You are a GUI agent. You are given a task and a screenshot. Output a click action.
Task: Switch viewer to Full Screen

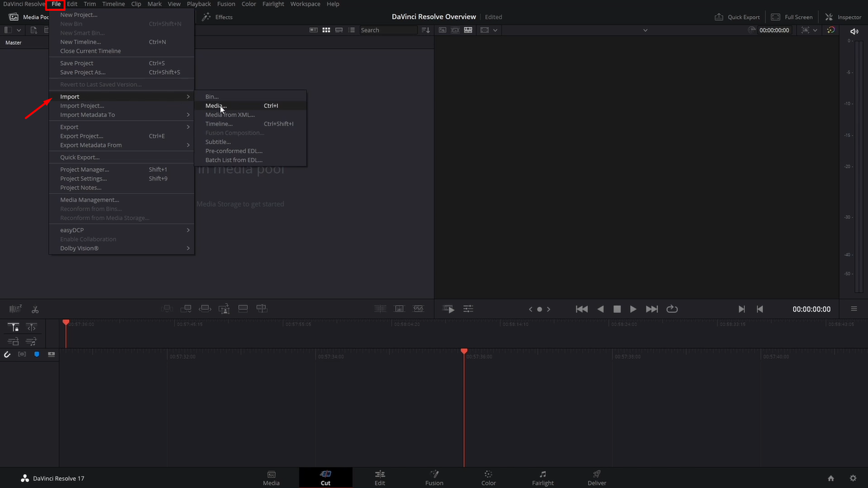tap(793, 17)
